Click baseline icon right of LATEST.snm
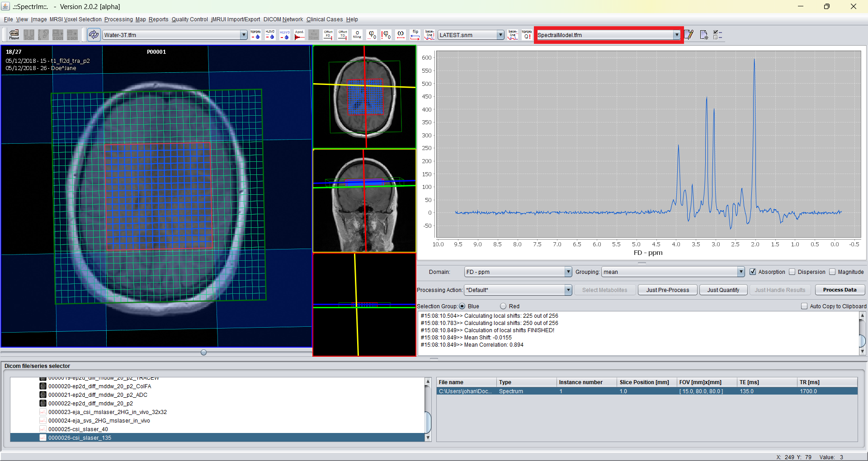 click(513, 35)
